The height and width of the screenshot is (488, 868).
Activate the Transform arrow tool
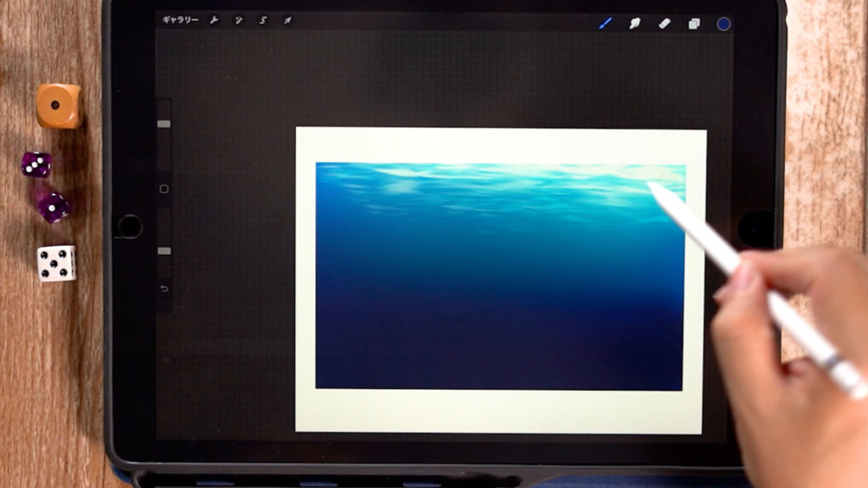(287, 20)
